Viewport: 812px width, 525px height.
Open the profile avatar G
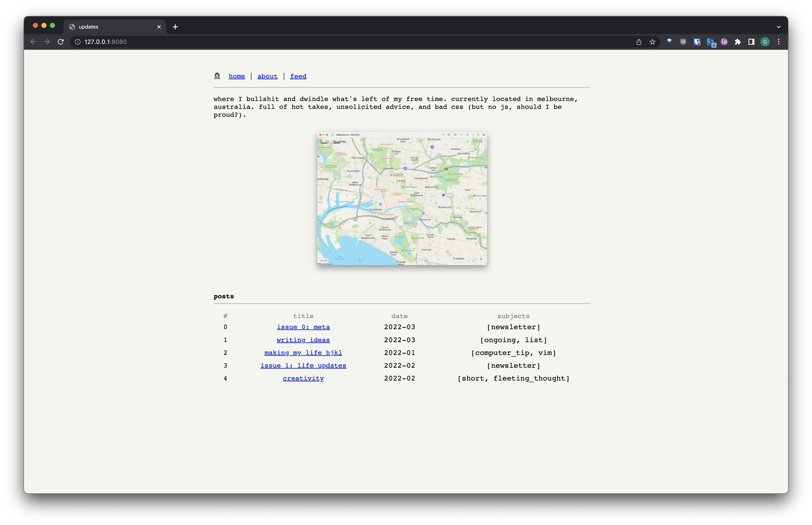click(765, 42)
